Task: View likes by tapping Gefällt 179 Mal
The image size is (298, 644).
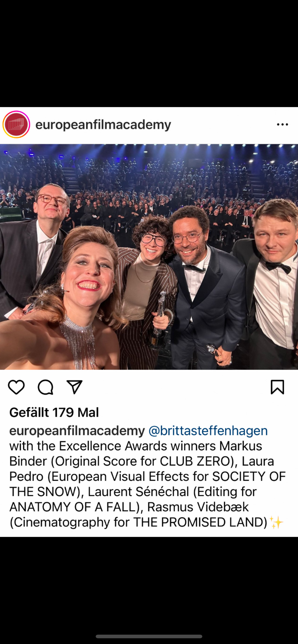Action: pyautogui.click(x=54, y=412)
